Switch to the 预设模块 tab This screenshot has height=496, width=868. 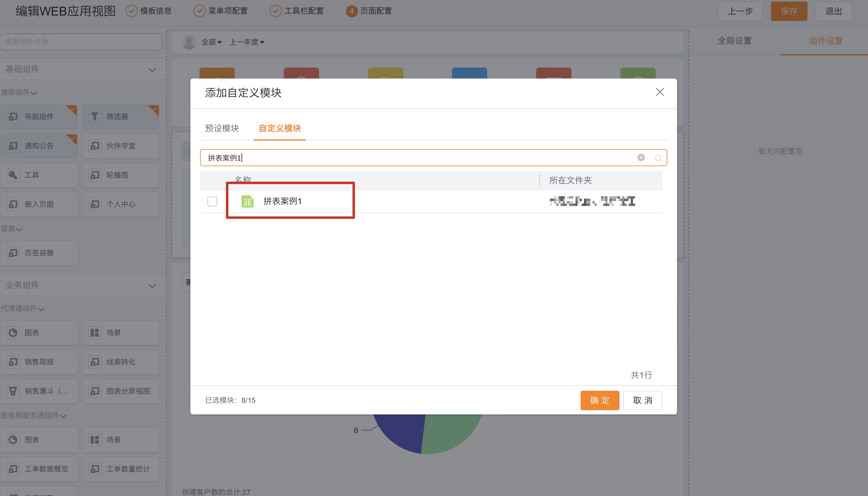click(x=222, y=128)
